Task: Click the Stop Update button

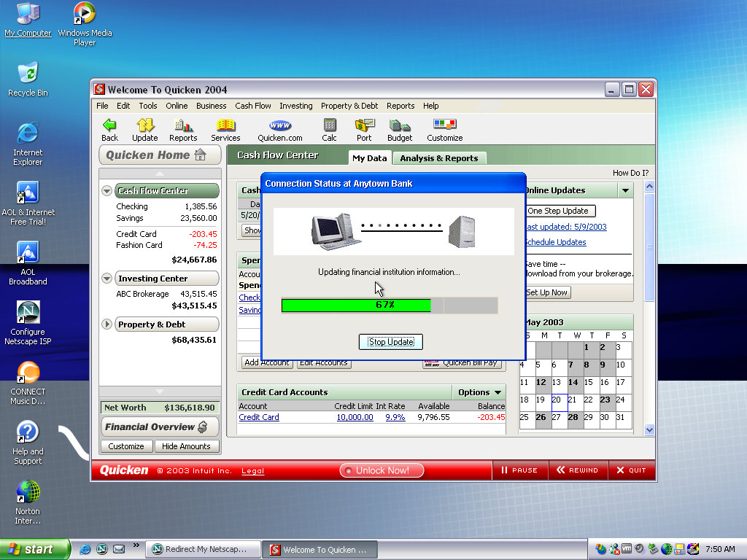Action: [391, 342]
